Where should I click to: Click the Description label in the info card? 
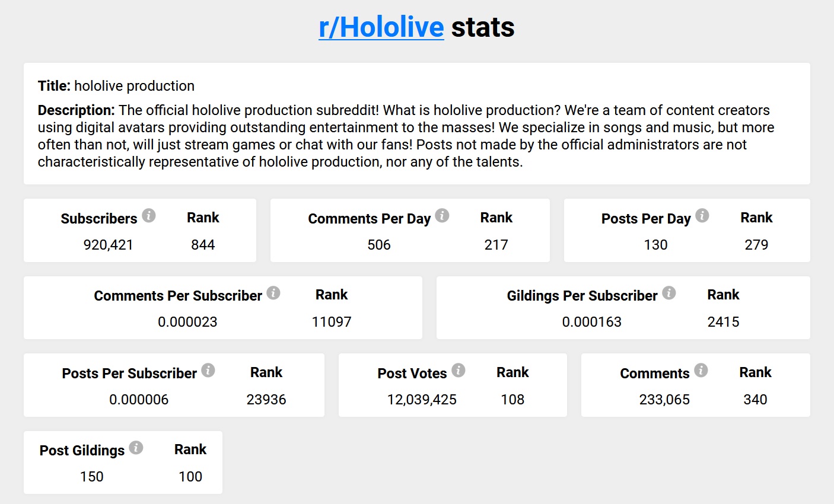76,110
